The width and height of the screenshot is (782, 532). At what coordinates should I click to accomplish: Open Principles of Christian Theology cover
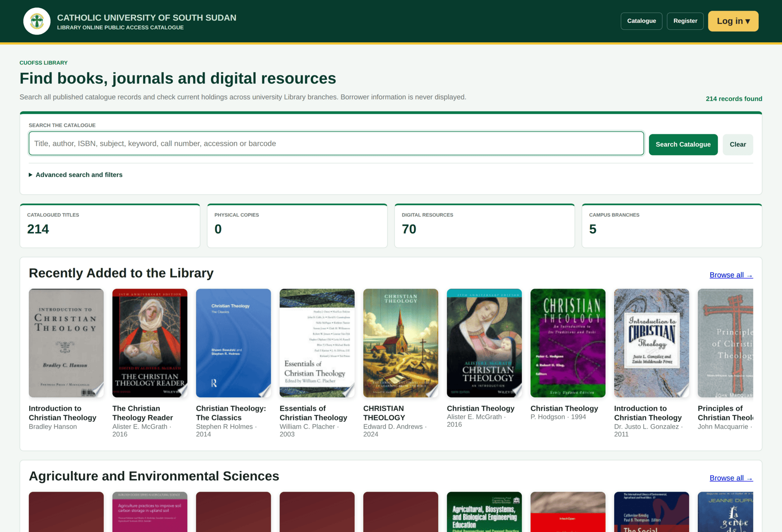click(x=725, y=343)
